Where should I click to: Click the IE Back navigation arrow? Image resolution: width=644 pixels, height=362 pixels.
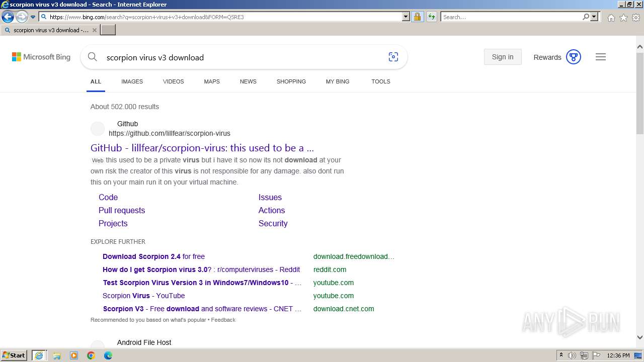(x=8, y=17)
